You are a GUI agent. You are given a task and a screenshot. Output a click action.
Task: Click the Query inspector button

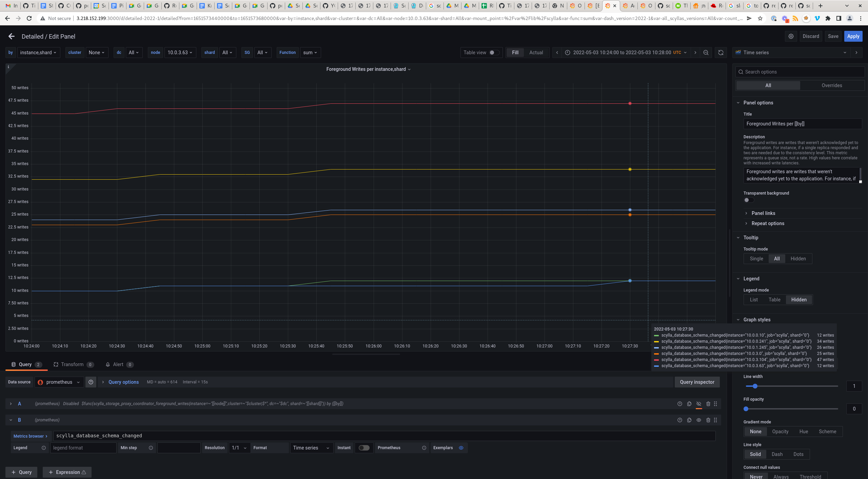[697, 382]
